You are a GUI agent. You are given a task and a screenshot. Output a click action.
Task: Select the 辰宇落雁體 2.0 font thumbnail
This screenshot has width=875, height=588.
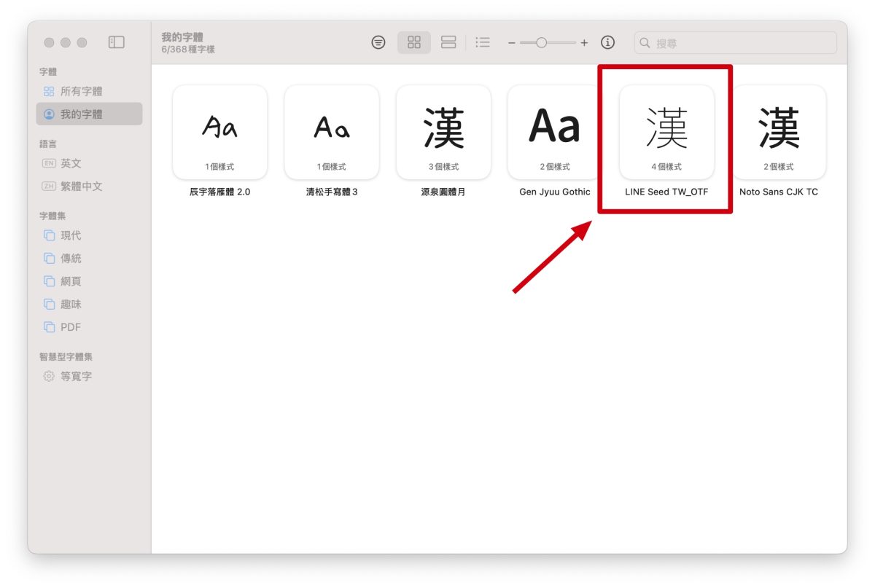tap(219, 132)
